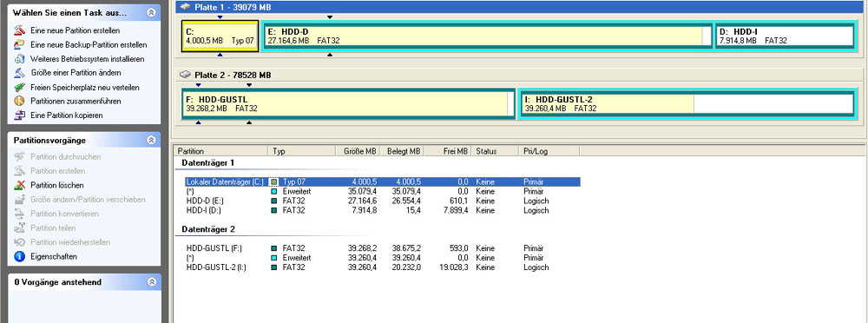Click the 'Partition durchsuchen' icon
This screenshot has height=323, width=868.
pos(20,157)
